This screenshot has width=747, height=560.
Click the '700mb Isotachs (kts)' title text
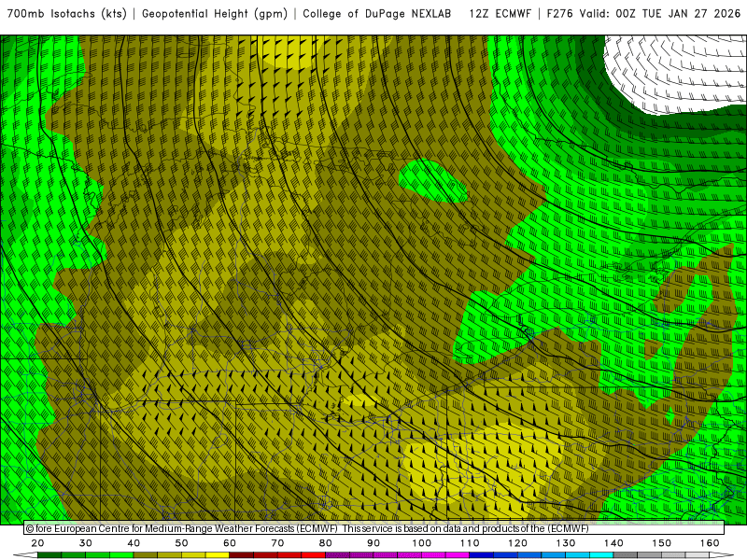[67, 14]
